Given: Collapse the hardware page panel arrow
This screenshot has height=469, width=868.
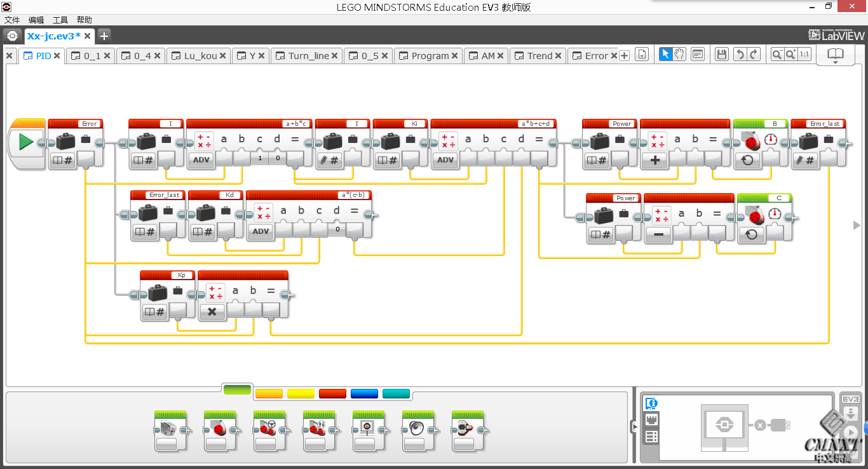Looking at the screenshot, I should [x=634, y=427].
